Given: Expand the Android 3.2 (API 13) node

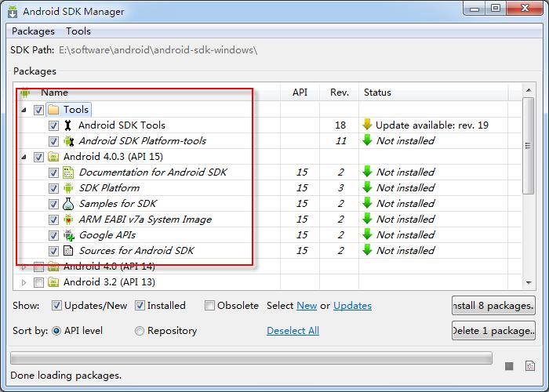Looking at the screenshot, I should [x=24, y=282].
